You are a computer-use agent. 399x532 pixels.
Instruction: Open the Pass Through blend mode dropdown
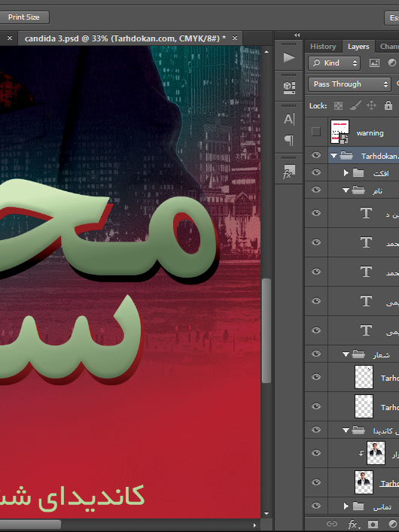(349, 84)
